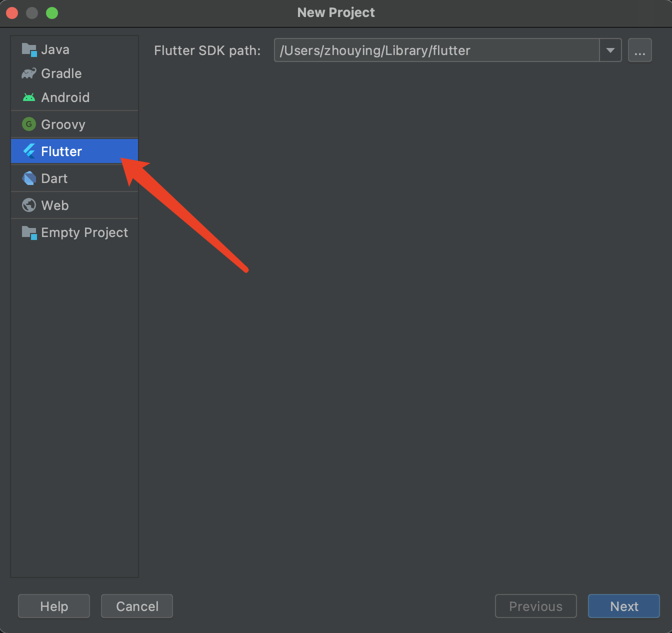Screen dimensions: 672x633
Task: Click the Gradle elephant icon
Action: pyautogui.click(x=29, y=73)
